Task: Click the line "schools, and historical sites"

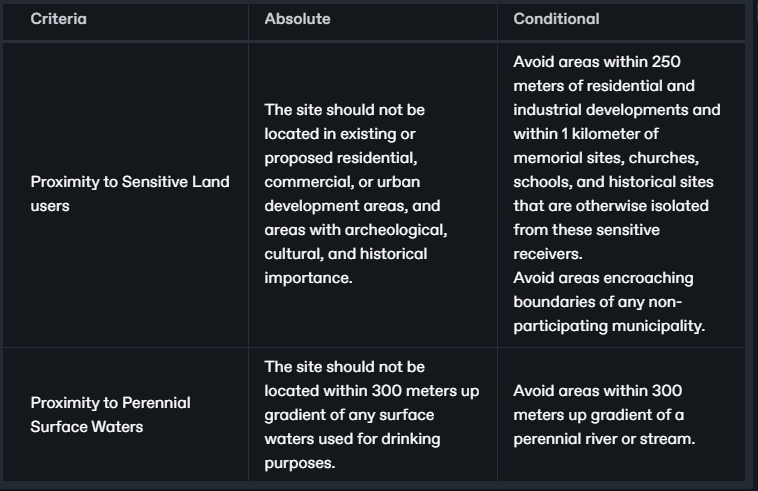Action: (612, 182)
